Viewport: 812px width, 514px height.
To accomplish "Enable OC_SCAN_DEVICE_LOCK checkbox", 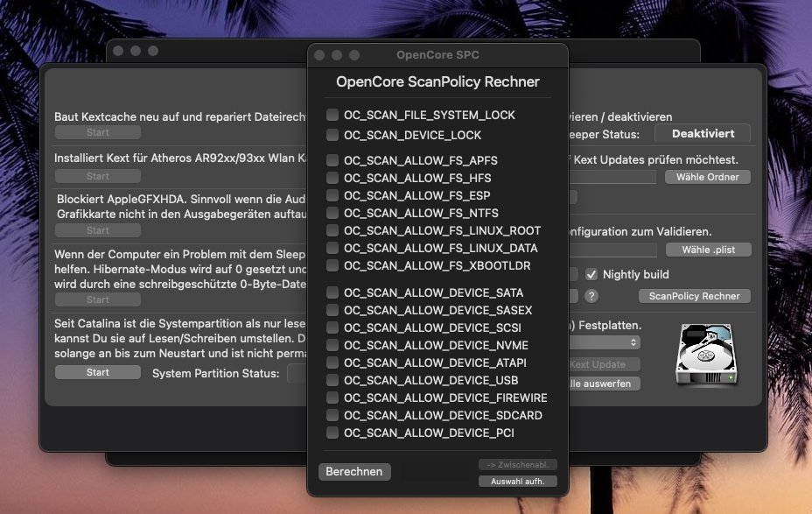I will [332, 135].
